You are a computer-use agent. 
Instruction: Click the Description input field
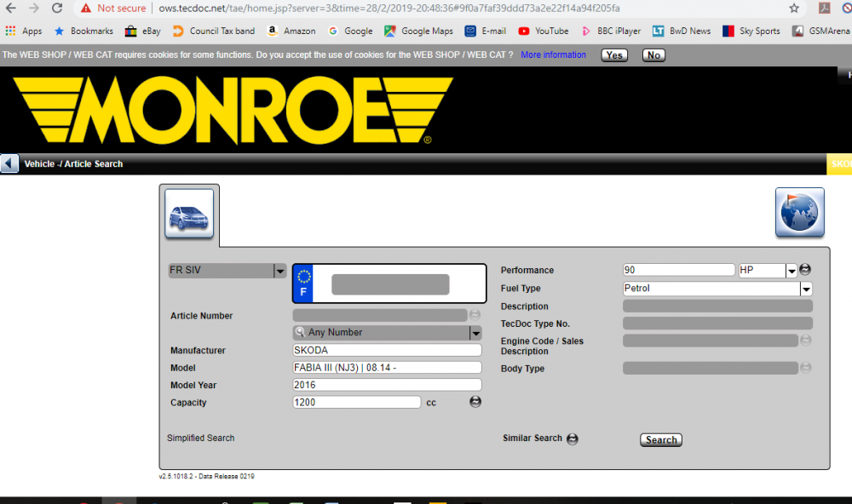tap(717, 306)
